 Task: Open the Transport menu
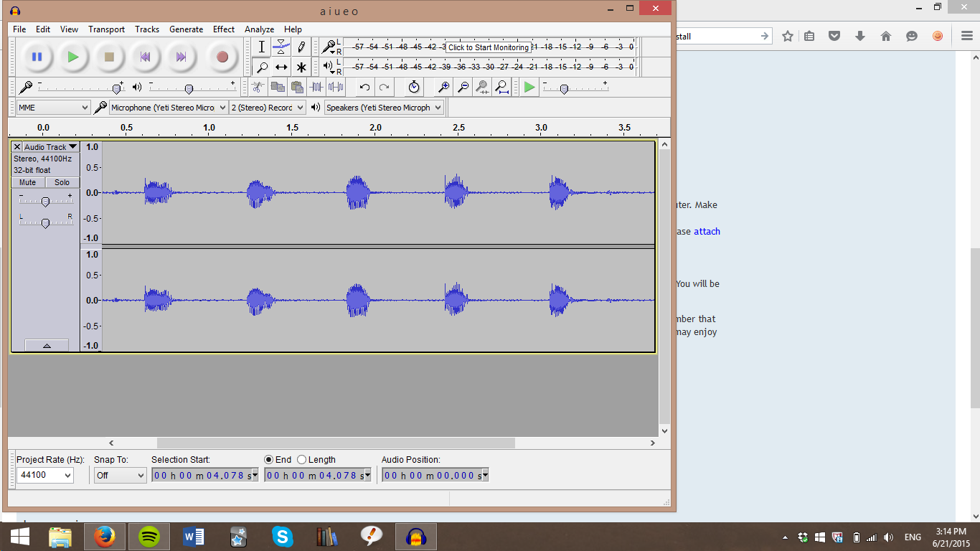(x=107, y=29)
